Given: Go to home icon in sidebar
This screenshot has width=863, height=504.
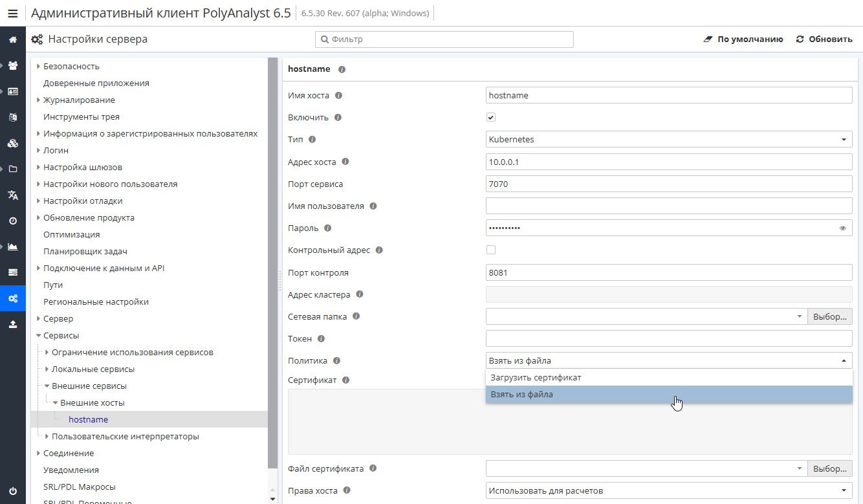Looking at the screenshot, I should pos(13,39).
